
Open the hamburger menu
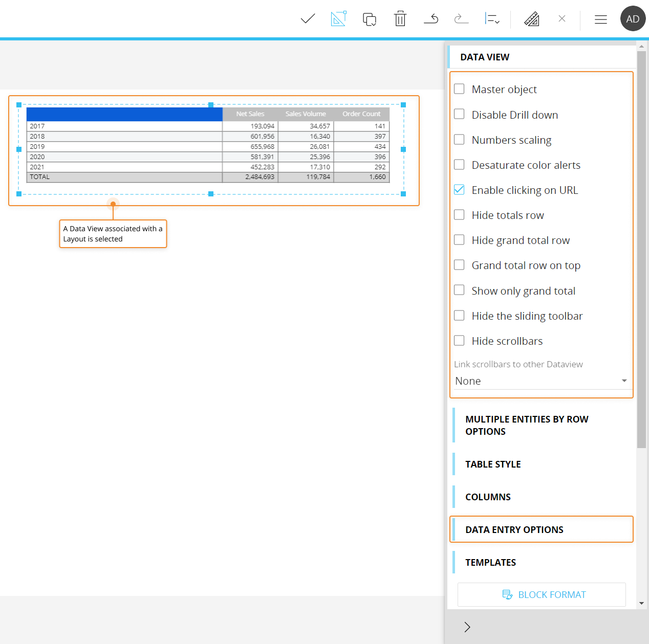(600, 18)
